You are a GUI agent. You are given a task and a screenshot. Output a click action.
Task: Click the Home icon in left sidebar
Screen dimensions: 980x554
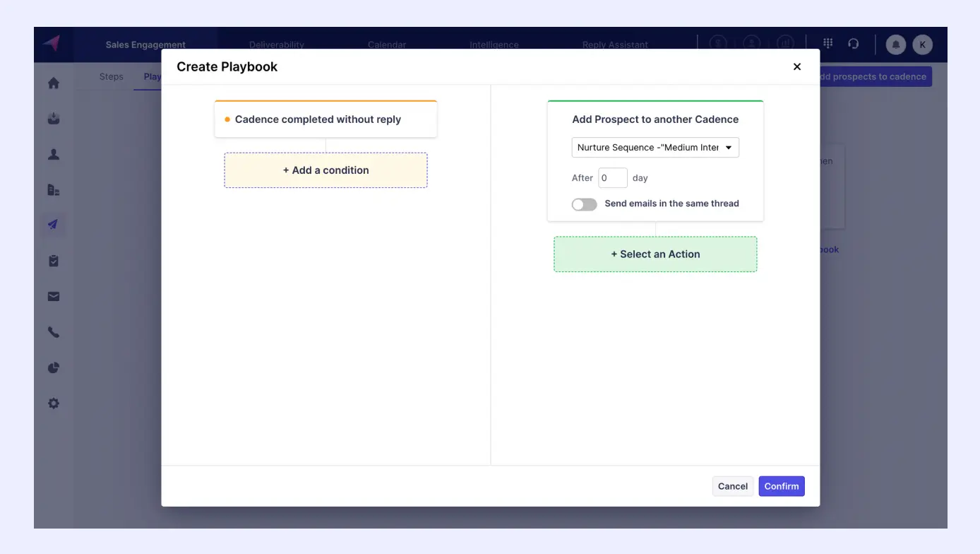click(54, 83)
